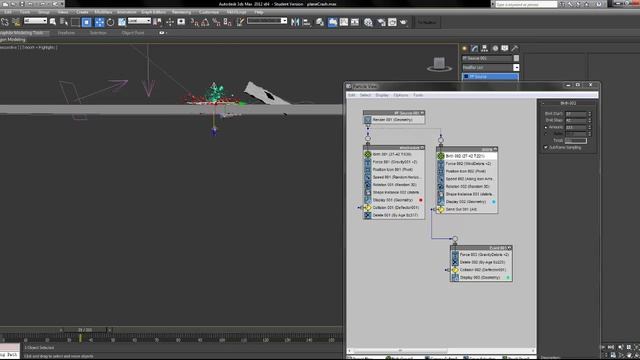Screen dimensions: 640x360
Task: Toggle the Graphite Modeling Tools ribbon
Action: [x=333, y=22]
